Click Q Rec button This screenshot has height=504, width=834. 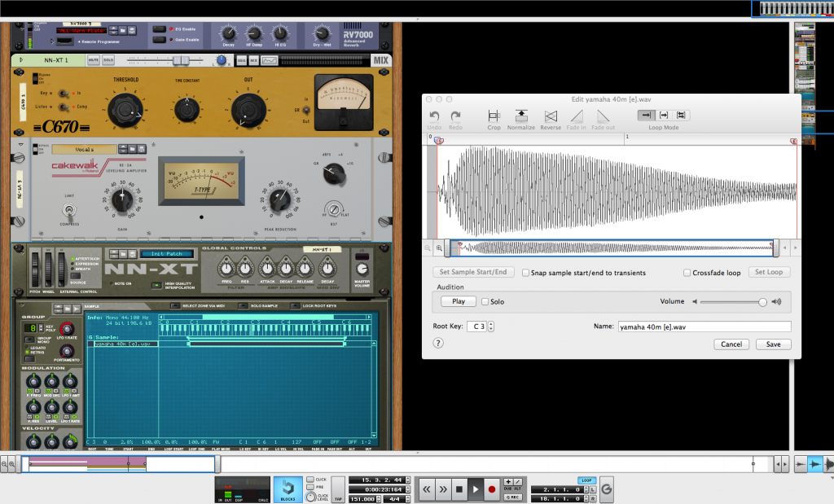pos(513,497)
